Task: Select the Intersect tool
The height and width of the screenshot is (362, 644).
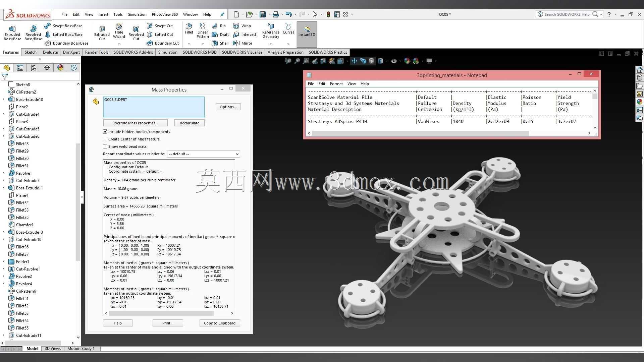Action: tap(245, 35)
